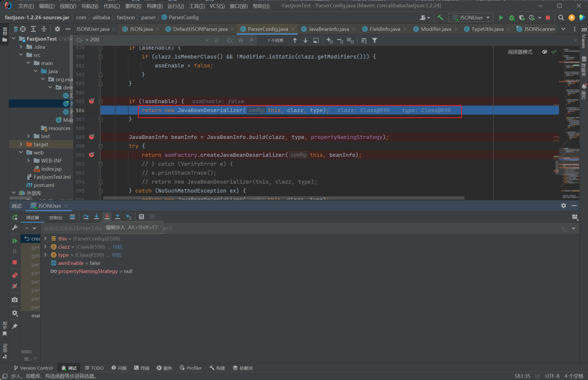
Task: Click the Step Out debugger icon
Action: (x=118, y=217)
